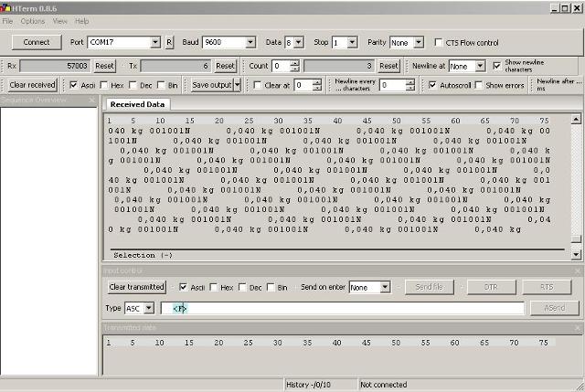The image size is (585, 392).
Task: Click the Save output button
Action: pos(212,85)
